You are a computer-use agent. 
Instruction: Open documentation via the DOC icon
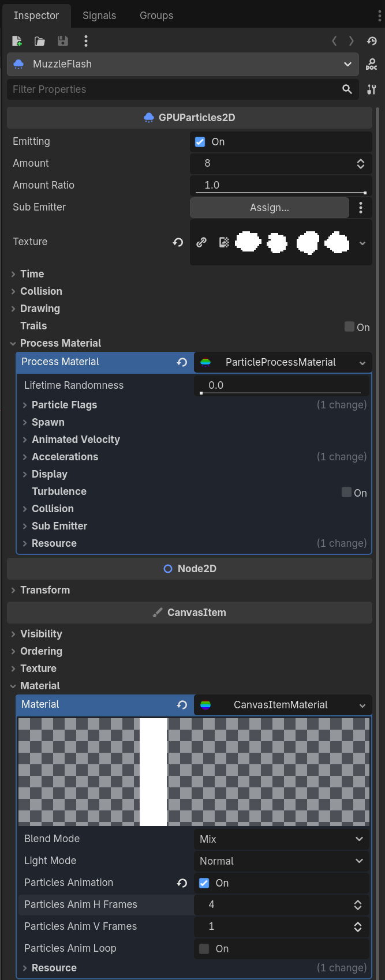coord(372,64)
